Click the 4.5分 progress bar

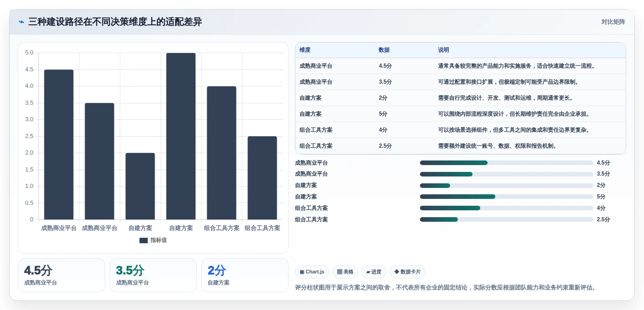(506, 163)
